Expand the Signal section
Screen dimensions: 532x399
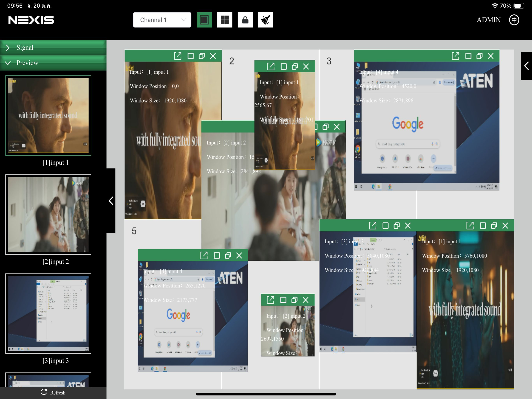[x=53, y=47]
